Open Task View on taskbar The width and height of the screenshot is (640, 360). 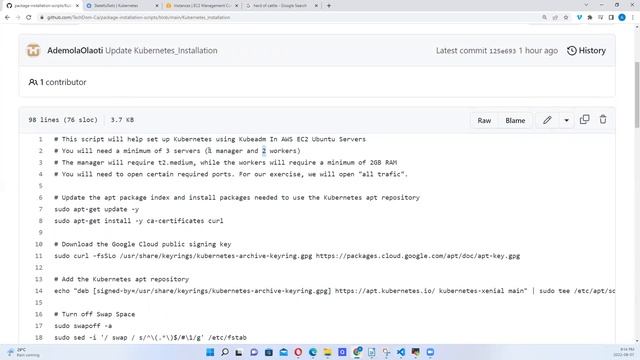pyautogui.click(x=239, y=352)
